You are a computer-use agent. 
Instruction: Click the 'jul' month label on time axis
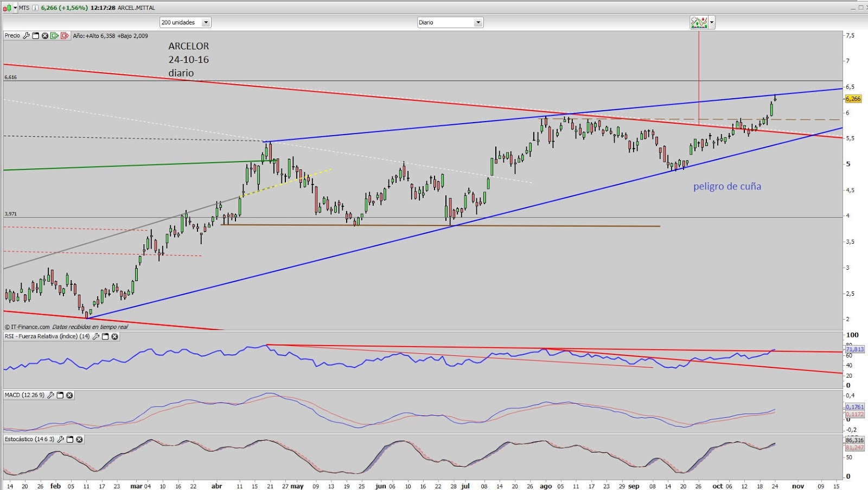(465, 486)
